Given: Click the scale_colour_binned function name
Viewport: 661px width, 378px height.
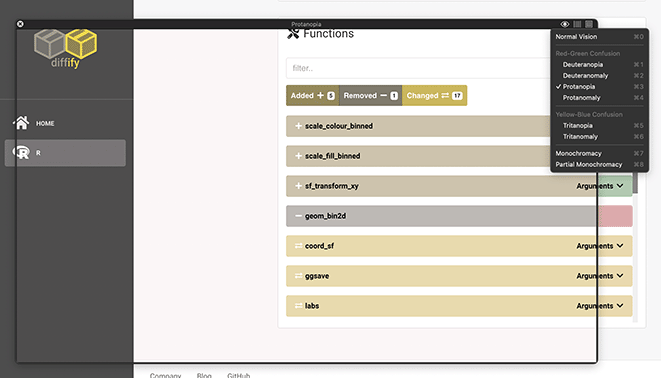Looking at the screenshot, I should click(339, 126).
